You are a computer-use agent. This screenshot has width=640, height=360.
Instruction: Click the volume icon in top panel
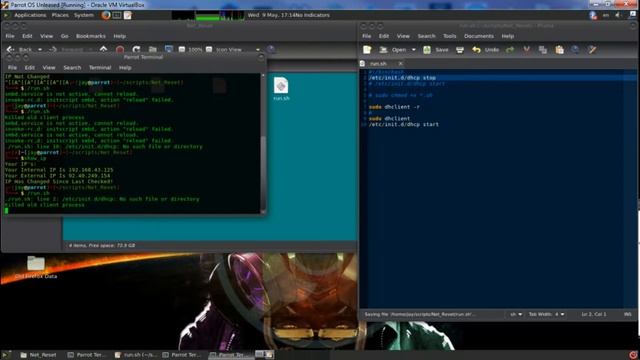(x=618, y=15)
